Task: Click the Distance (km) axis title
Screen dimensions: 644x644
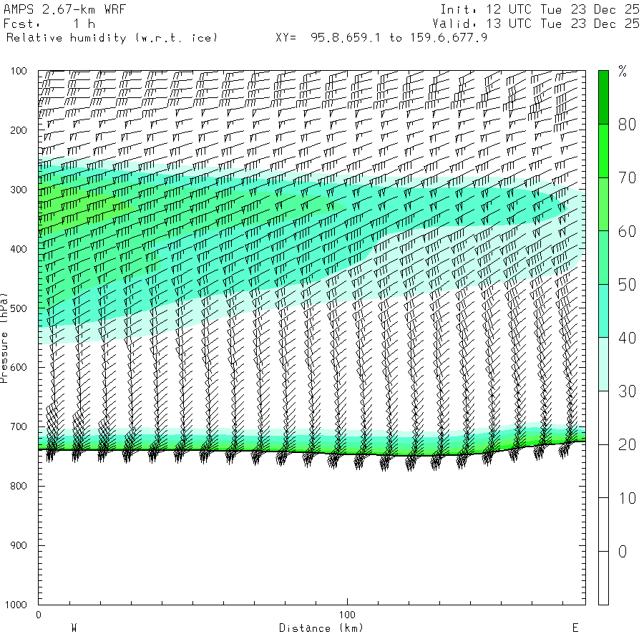Action: (x=321, y=628)
